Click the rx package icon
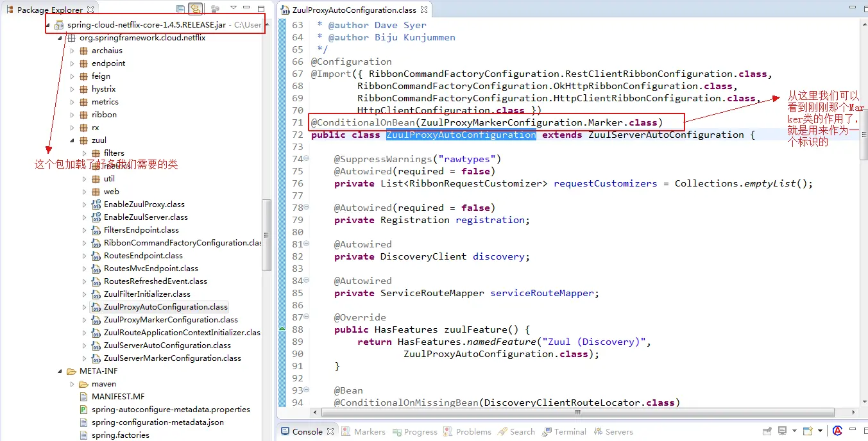868x441 pixels. pyautogui.click(x=83, y=128)
